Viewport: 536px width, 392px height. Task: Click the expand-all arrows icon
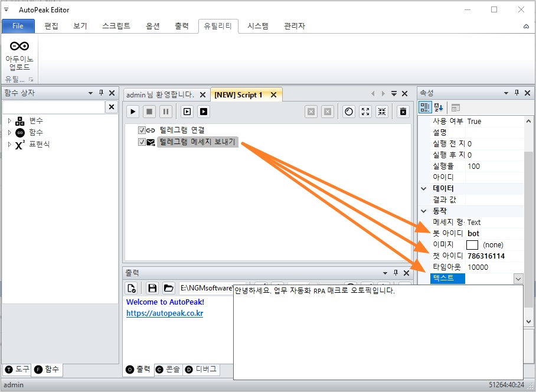[365, 112]
